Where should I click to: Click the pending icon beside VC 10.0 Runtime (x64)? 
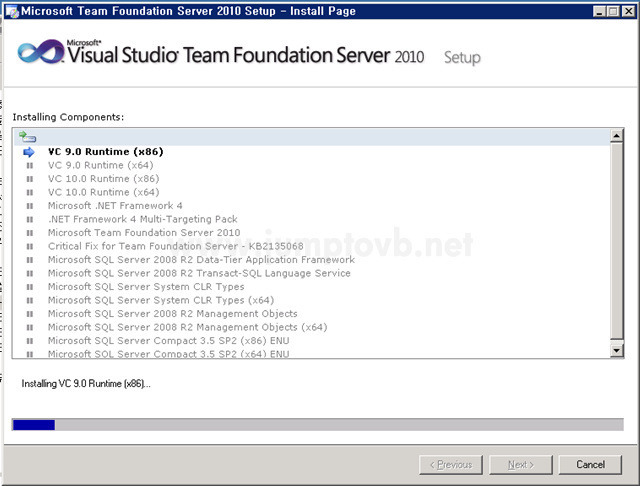pyautogui.click(x=30, y=193)
